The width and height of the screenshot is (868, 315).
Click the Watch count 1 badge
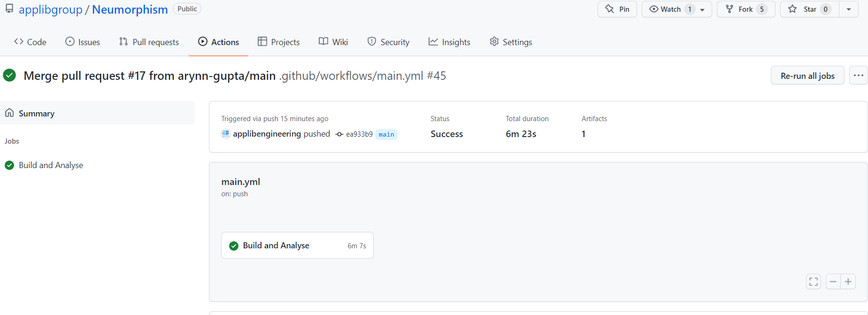pos(690,9)
